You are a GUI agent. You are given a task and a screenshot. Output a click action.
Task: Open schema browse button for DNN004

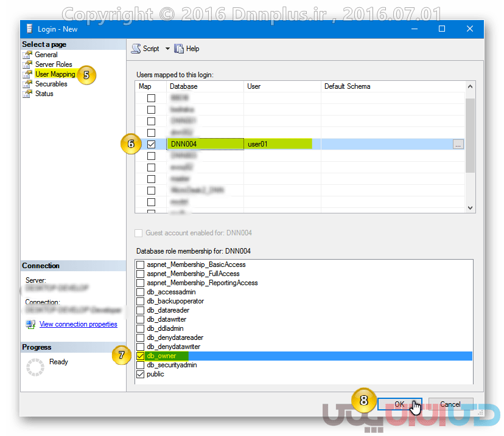pyautogui.click(x=458, y=144)
